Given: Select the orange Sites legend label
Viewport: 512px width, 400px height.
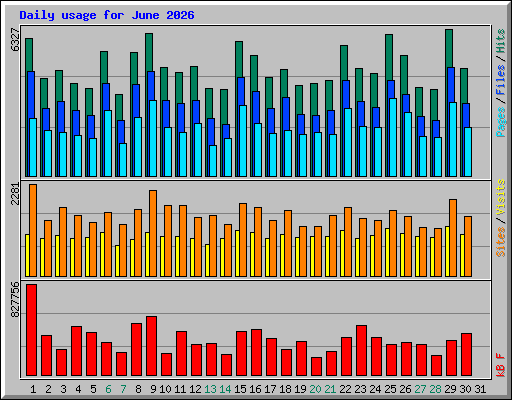Looking at the screenshot, I should 501,242.
